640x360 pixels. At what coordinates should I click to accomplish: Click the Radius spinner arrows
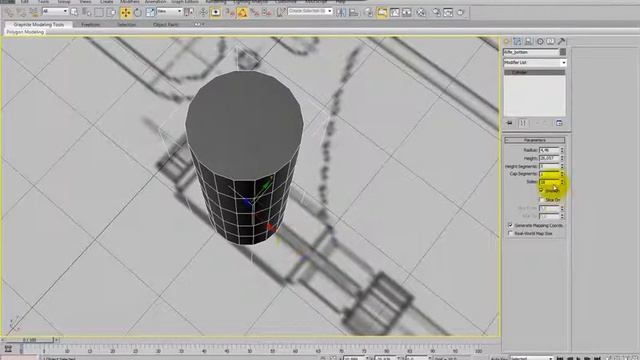(562, 150)
